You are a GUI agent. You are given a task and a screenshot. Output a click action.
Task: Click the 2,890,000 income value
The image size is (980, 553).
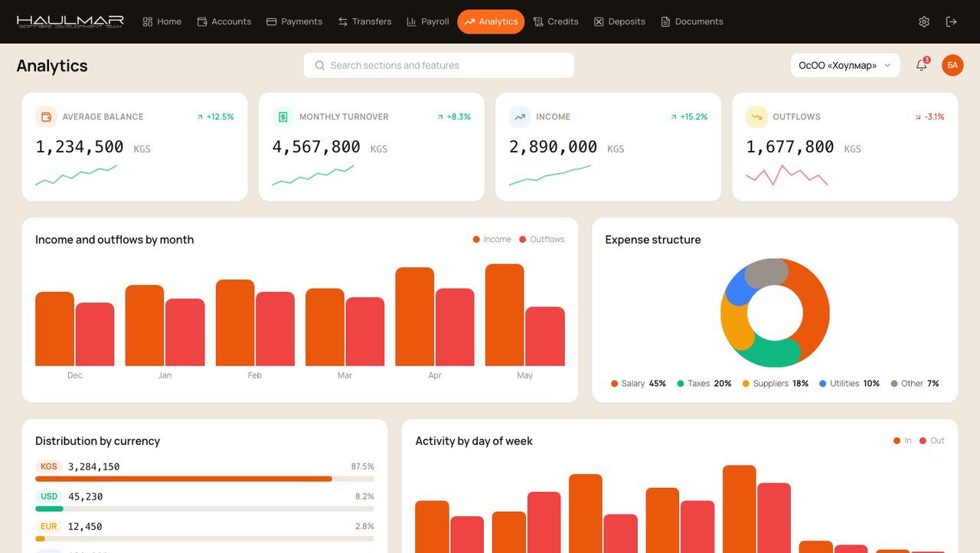[x=553, y=147]
